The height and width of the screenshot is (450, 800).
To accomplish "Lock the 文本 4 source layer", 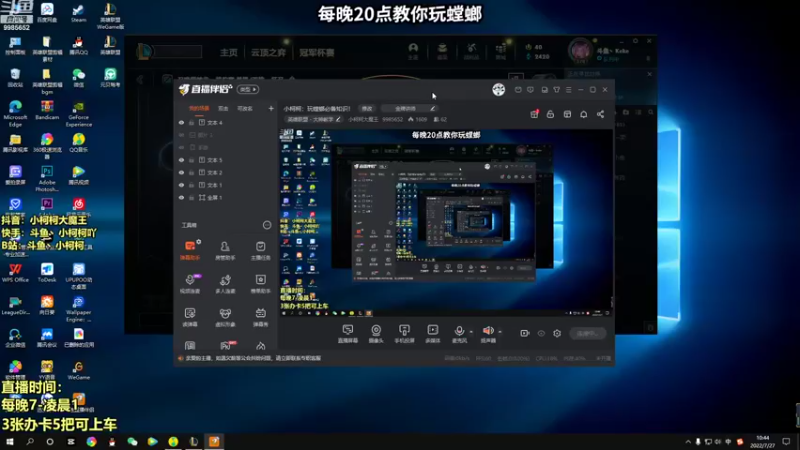I will tap(191, 122).
